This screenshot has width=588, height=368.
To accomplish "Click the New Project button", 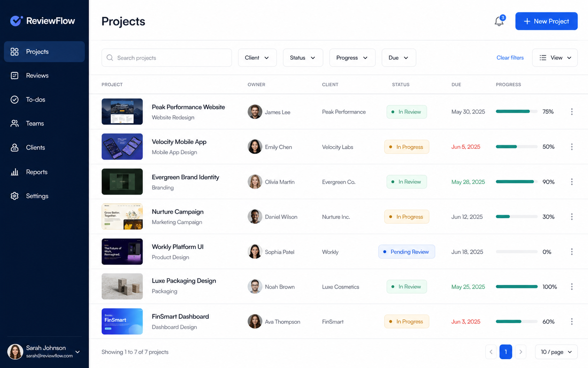I will pos(546,21).
